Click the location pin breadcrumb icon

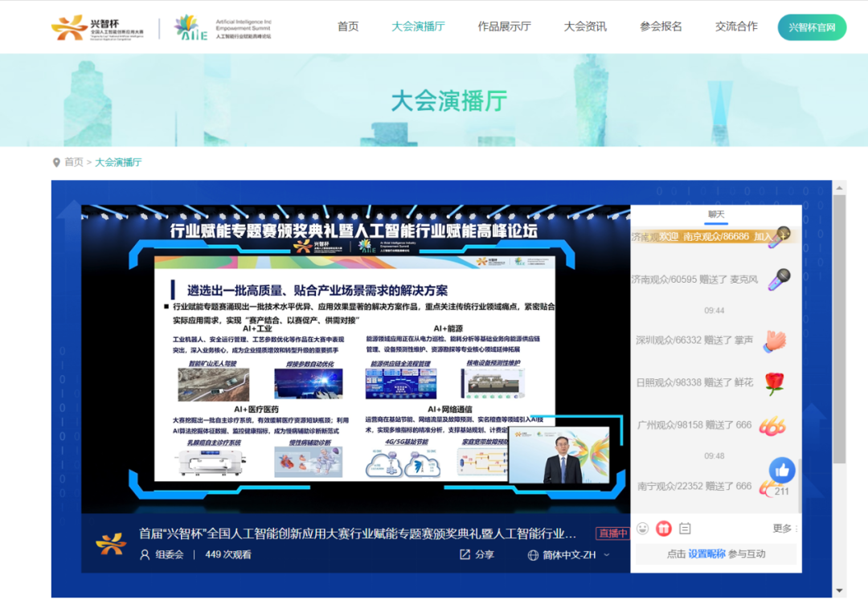pos(56,162)
